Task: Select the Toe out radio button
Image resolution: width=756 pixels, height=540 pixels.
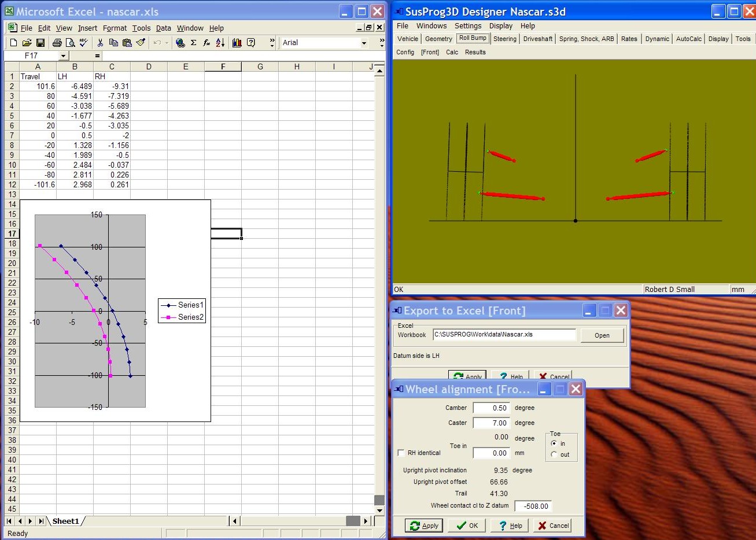Action: click(x=554, y=454)
